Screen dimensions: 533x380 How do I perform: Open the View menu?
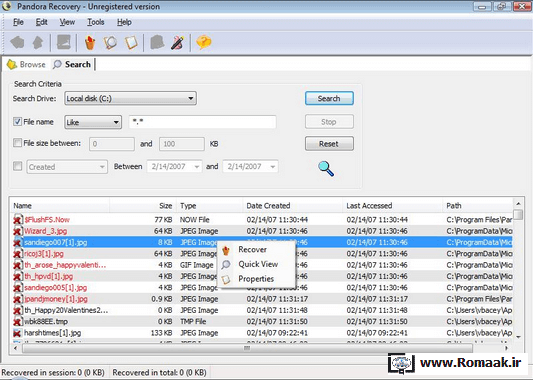click(x=67, y=22)
